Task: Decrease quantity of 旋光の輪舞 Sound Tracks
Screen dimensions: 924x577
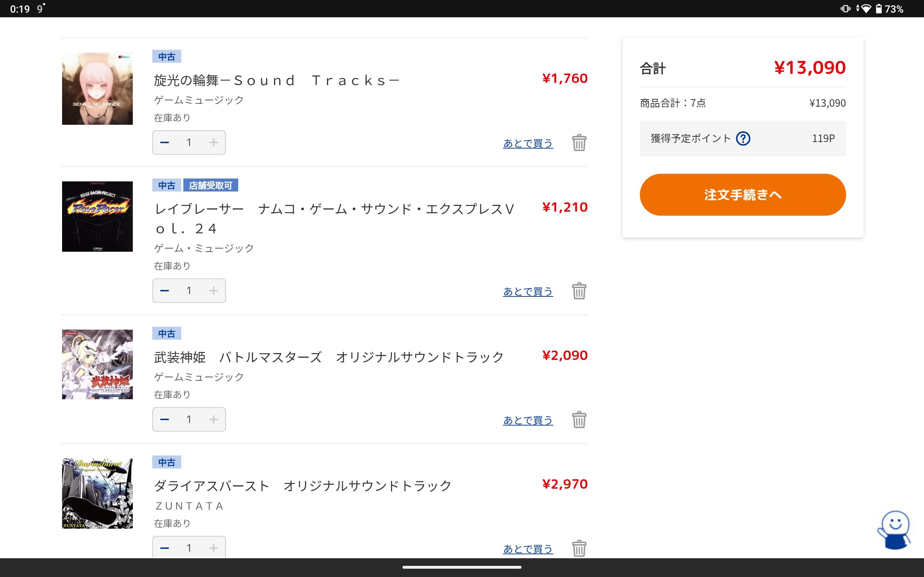Action: click(165, 143)
